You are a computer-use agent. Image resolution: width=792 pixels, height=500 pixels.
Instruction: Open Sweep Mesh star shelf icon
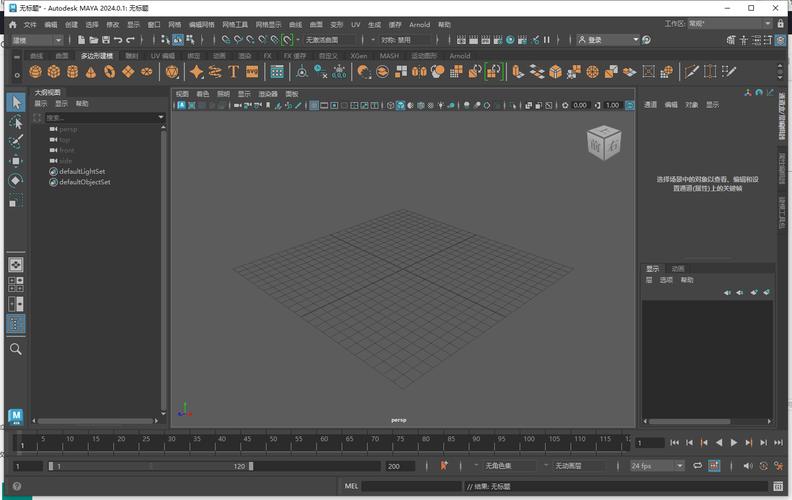tap(196, 72)
